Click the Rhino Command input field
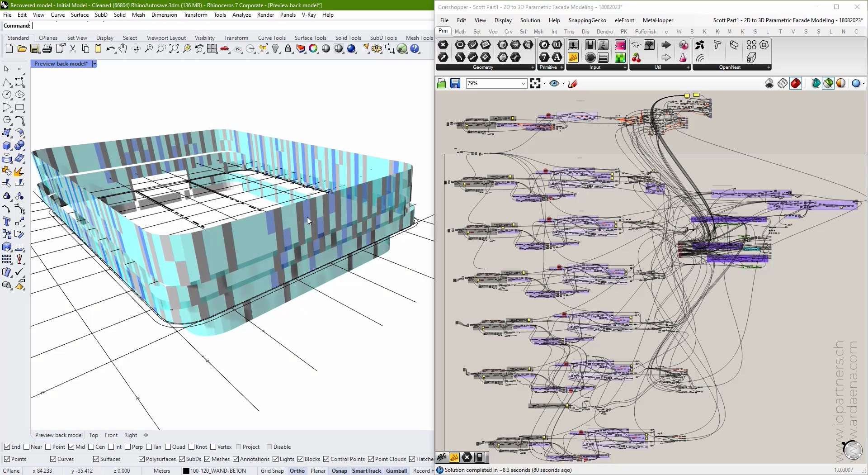This screenshot has height=475, width=868. pos(233,26)
